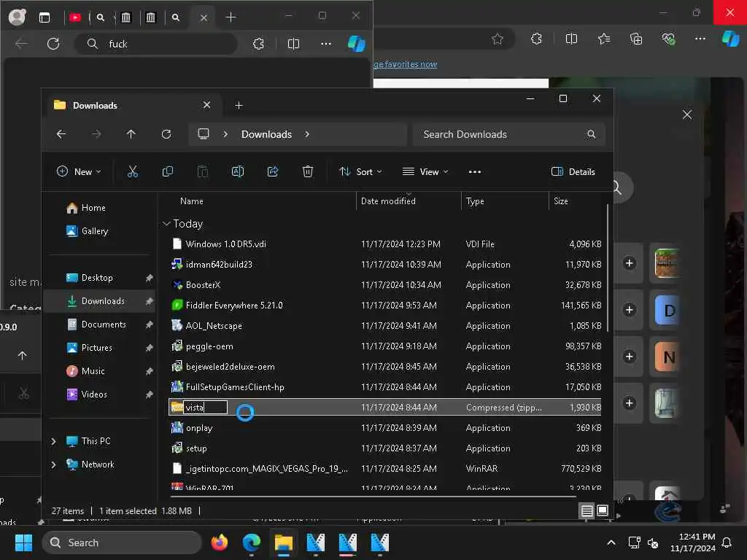This screenshot has width=747, height=560.
Task: Open the View dropdown menu
Action: (425, 171)
